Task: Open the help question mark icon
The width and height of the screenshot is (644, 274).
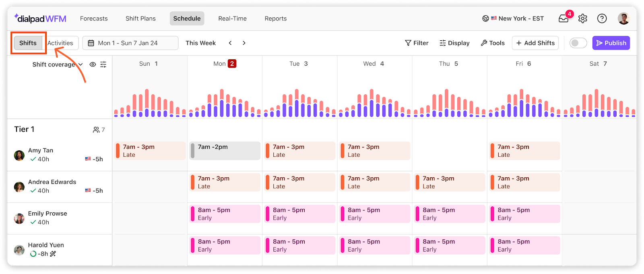Action: point(602,19)
